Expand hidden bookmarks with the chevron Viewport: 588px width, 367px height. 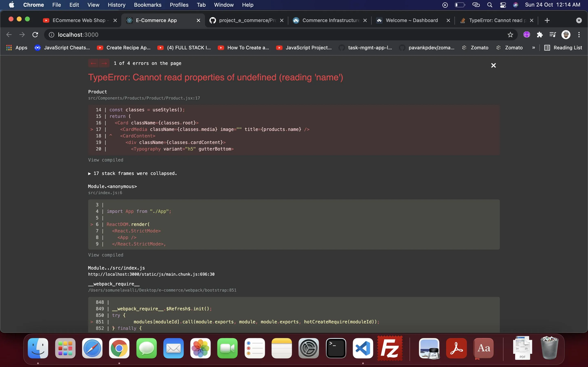point(533,48)
